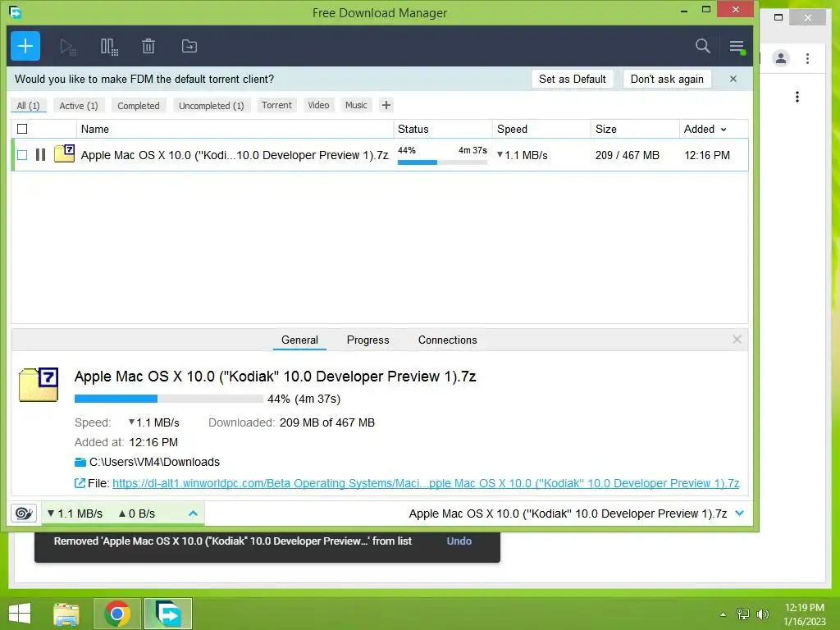840x630 pixels.
Task: Show hidden tray icons arrow
Action: tap(724, 614)
